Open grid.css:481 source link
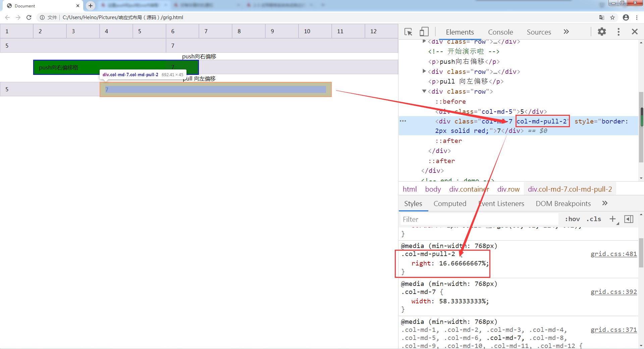This screenshot has width=644, height=349. (613, 254)
